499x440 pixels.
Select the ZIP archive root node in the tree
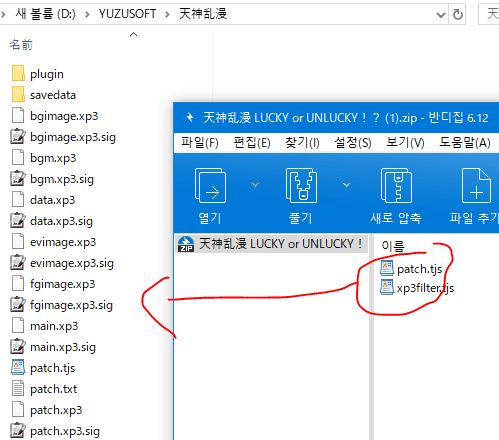pos(272,244)
